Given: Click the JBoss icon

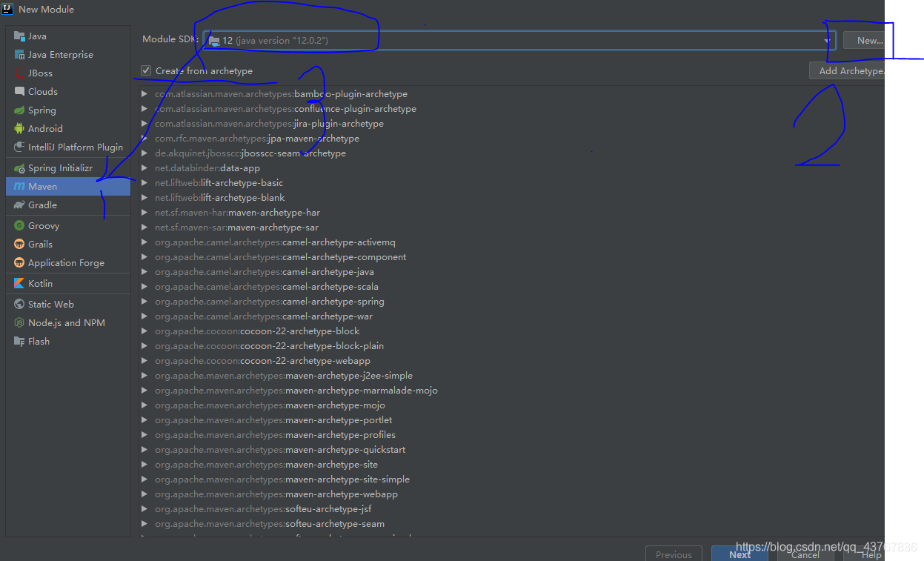Looking at the screenshot, I should [x=19, y=73].
